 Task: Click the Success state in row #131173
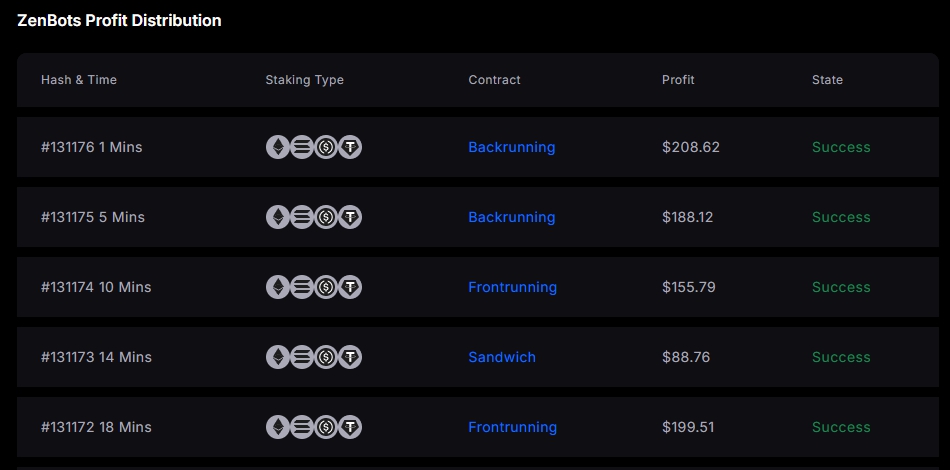(841, 357)
